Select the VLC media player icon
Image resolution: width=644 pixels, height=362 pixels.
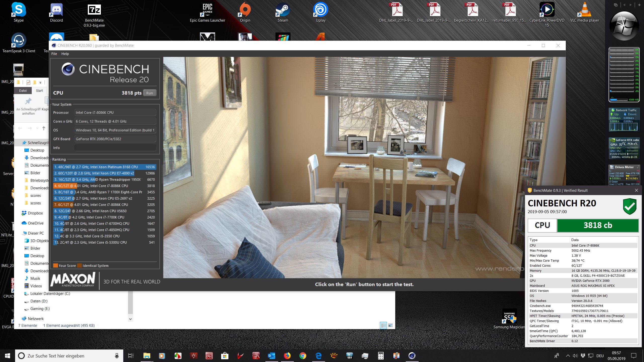point(585,13)
